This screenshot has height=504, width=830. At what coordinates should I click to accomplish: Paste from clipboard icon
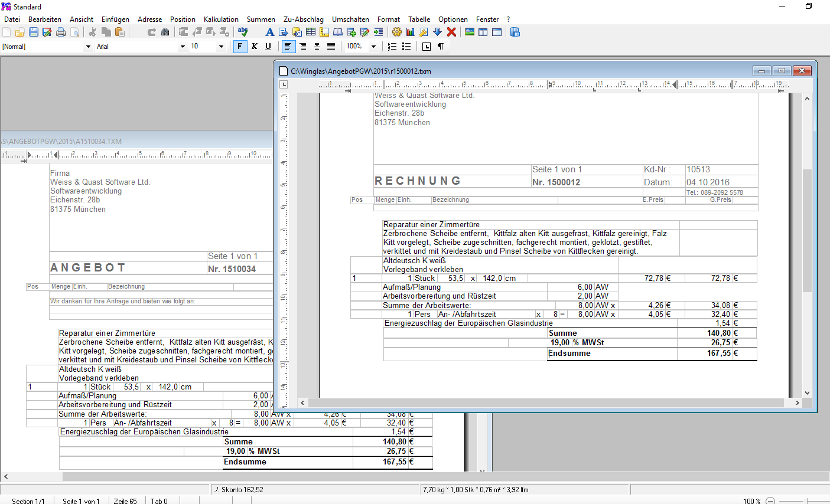tap(120, 32)
